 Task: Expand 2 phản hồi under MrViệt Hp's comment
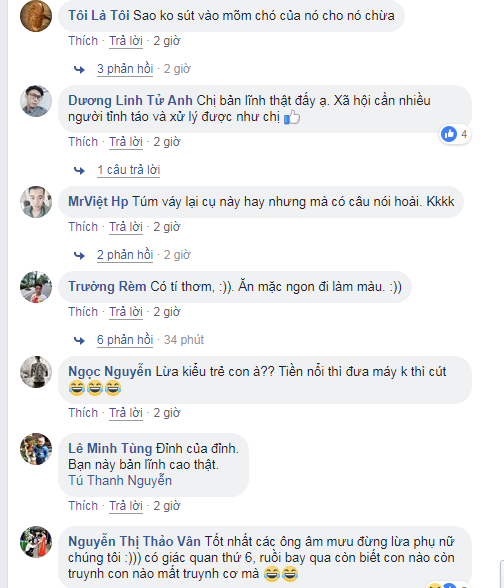point(125,255)
